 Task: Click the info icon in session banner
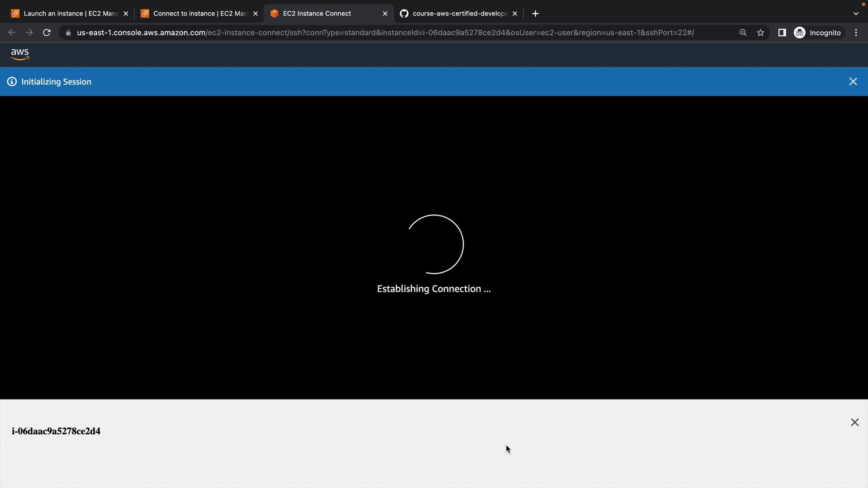point(12,82)
